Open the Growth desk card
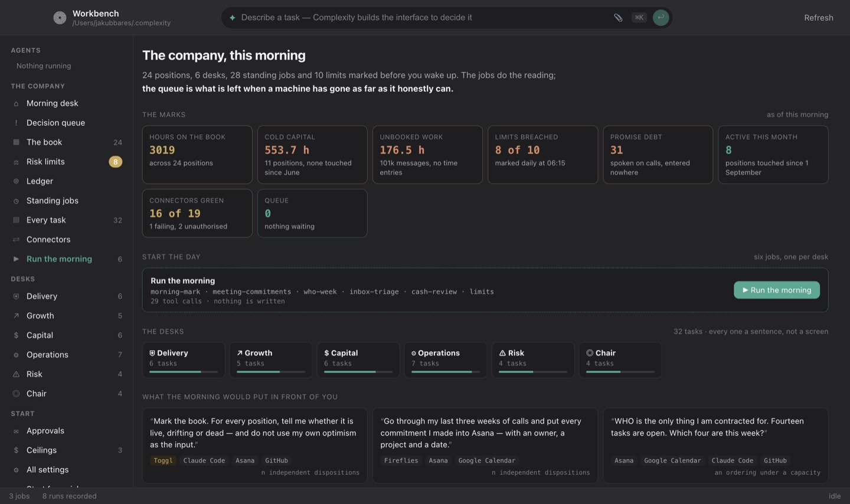The width and height of the screenshot is (850, 504). pyautogui.click(x=271, y=360)
